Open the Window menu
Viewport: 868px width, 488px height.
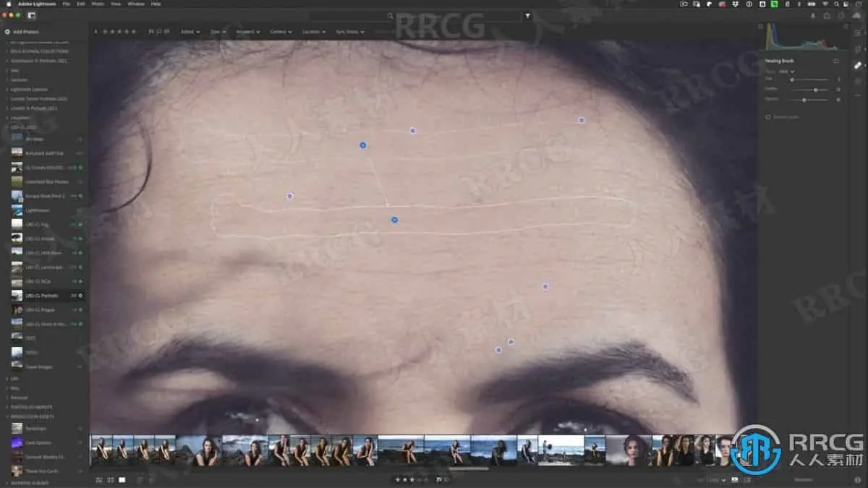pos(135,4)
